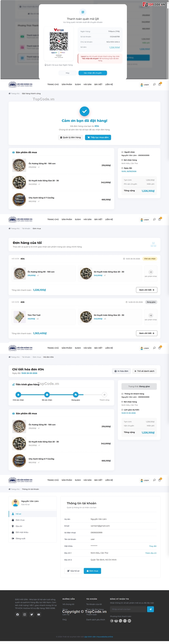Viewport: 169px width, 644px height.
Task: Click 'Sửa hồ sơ' under Nguyễn Văn Lâm avatar
Action: (25, 505)
